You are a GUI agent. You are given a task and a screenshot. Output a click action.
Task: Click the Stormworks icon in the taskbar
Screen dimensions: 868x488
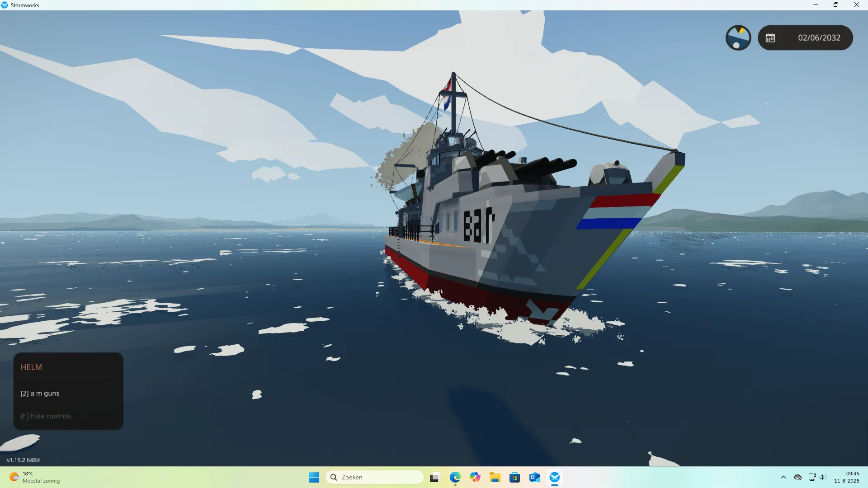click(x=555, y=477)
